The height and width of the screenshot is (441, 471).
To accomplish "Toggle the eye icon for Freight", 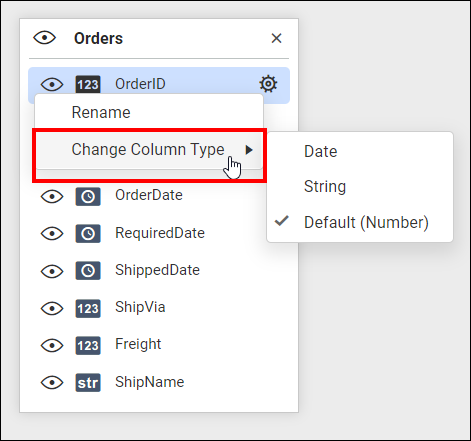I will [52, 345].
